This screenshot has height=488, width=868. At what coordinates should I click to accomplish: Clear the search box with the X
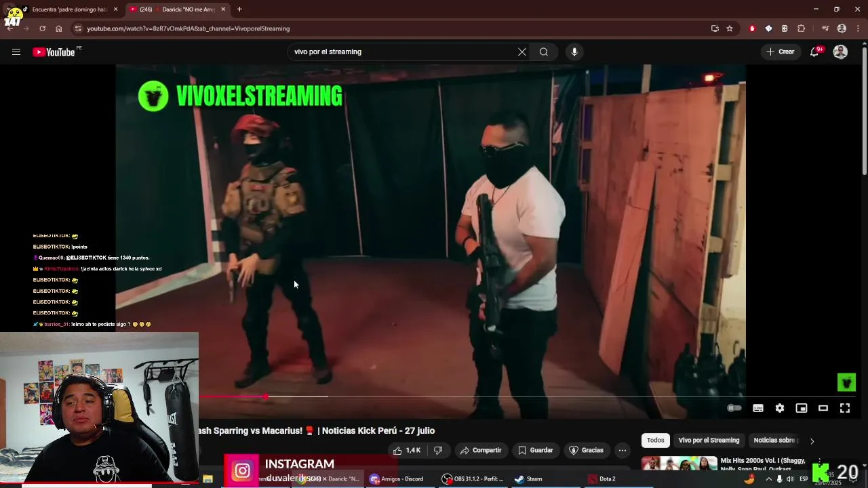coord(522,52)
